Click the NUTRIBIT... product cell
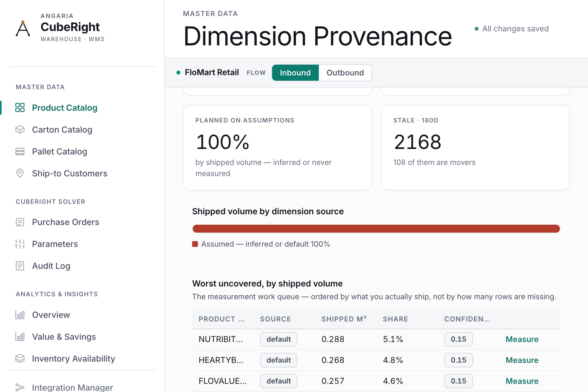 pyautogui.click(x=221, y=339)
